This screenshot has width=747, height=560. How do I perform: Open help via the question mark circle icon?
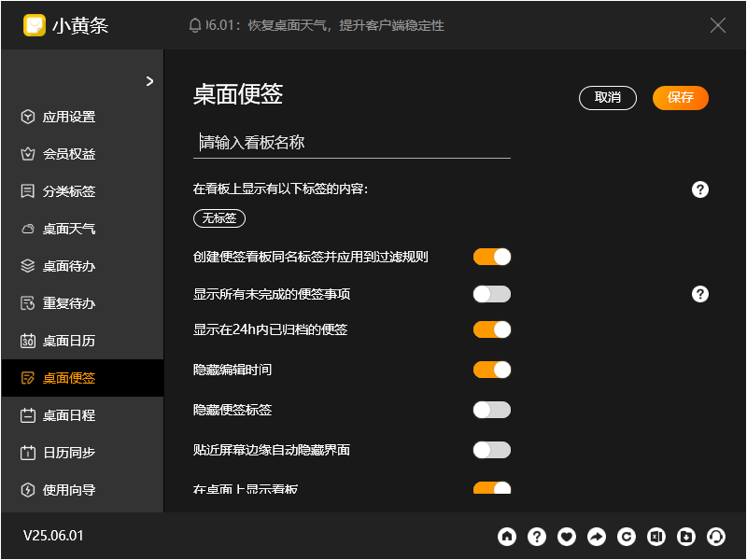click(x=537, y=537)
